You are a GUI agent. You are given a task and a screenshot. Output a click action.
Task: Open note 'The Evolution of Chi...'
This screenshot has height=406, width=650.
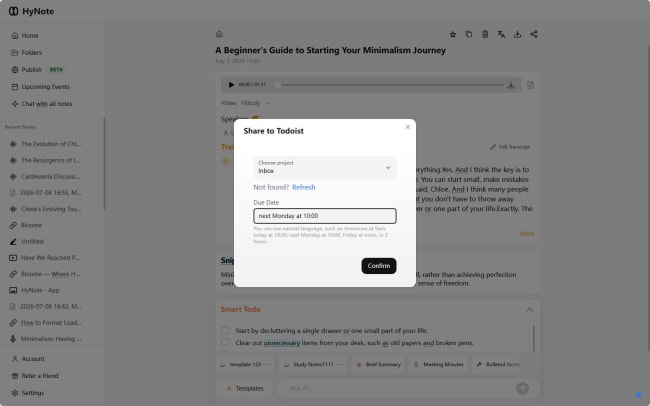[x=46, y=144]
